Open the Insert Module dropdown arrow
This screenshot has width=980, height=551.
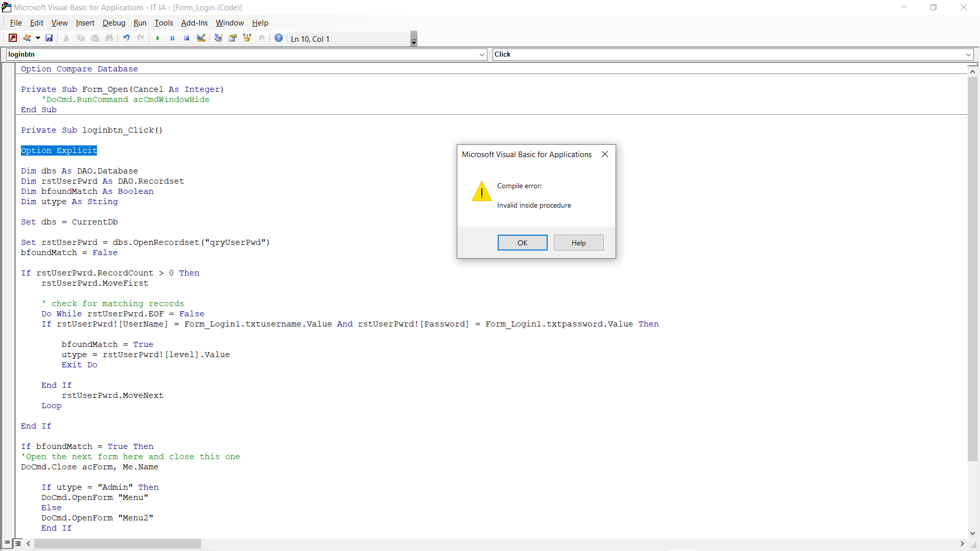tap(38, 38)
